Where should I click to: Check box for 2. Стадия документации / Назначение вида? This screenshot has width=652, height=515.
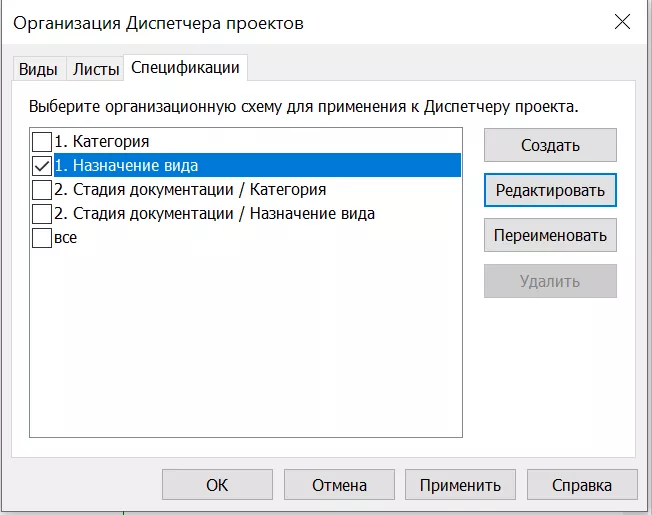click(x=42, y=213)
